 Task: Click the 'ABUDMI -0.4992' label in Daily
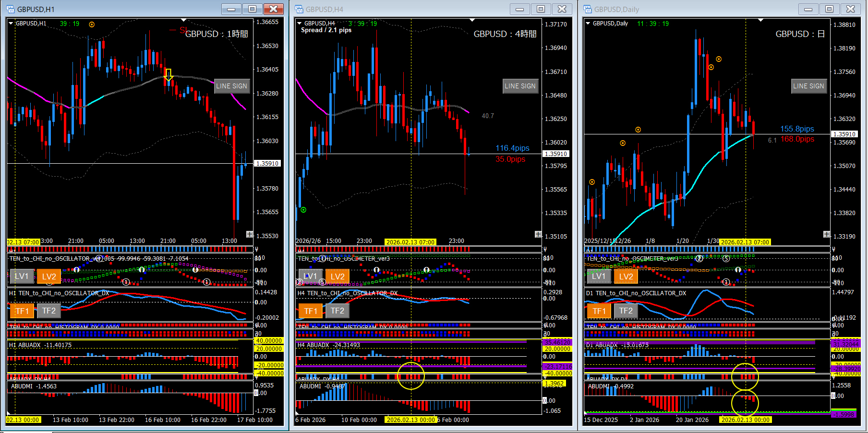[x=611, y=386]
